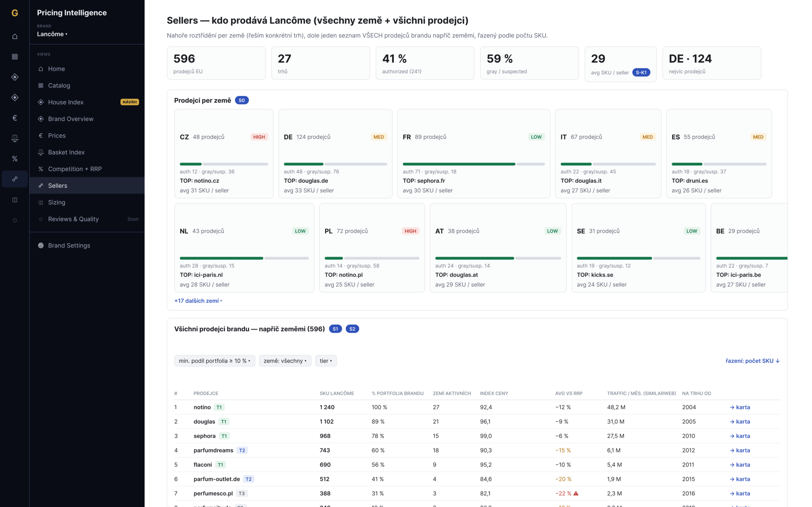Click the scales basket icon in rail
The height and width of the screenshot is (507, 812).
[x=15, y=138]
